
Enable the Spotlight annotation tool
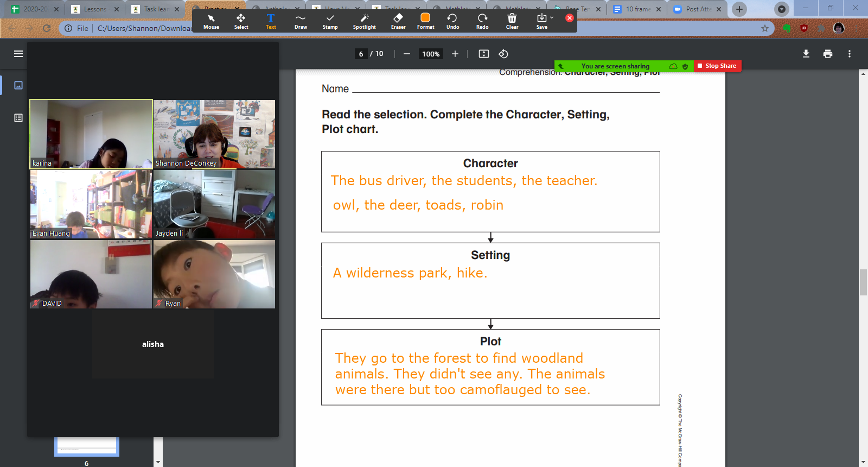tap(364, 22)
